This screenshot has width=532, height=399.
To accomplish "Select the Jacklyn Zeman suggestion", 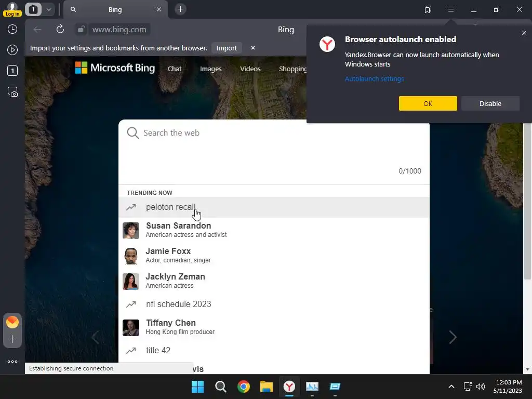I will (274, 281).
